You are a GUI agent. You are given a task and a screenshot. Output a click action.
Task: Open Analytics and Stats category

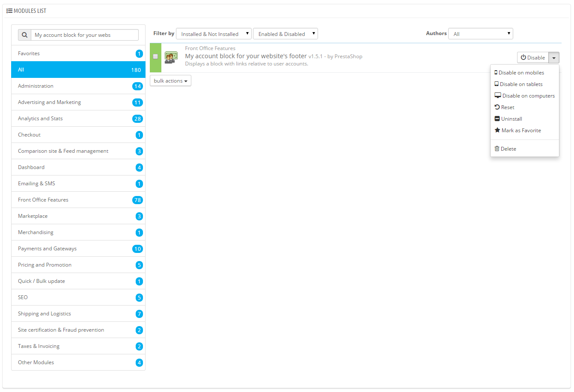pyautogui.click(x=78, y=119)
